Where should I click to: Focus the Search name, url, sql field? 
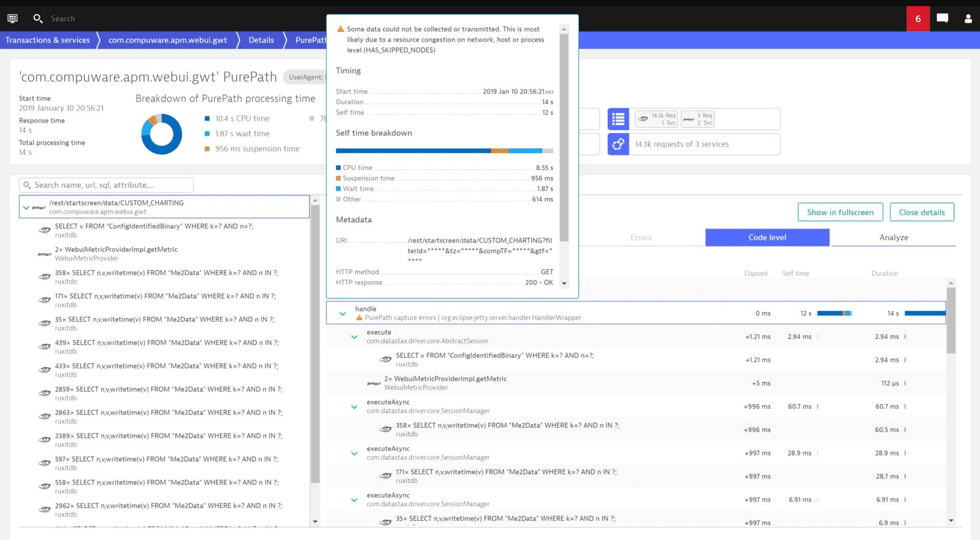click(107, 185)
